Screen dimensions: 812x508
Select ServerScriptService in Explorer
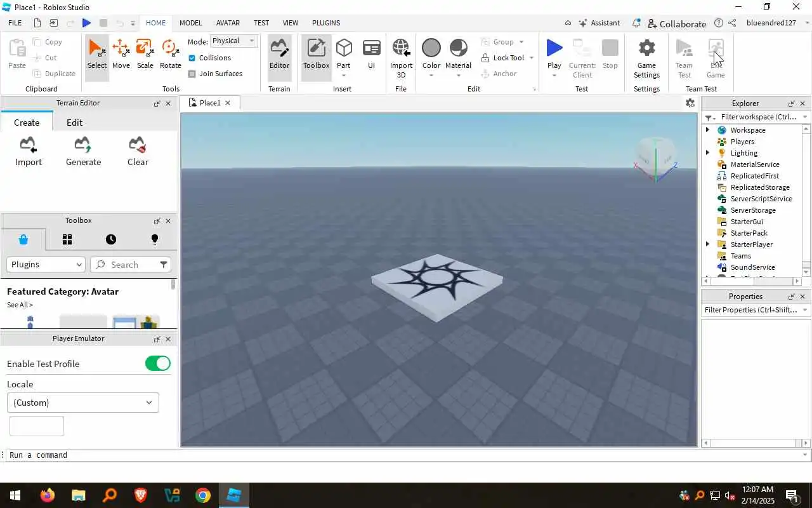[761, 199]
